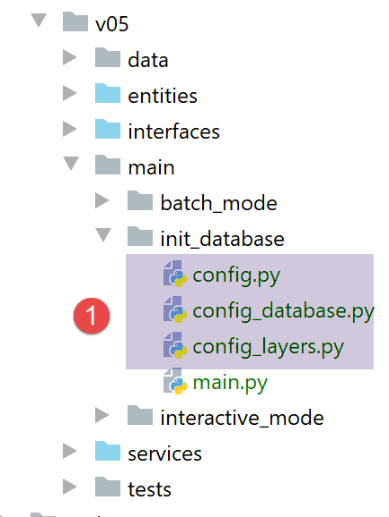Click the batch_mode folder icon
This screenshot has height=517, width=389.
(140, 200)
